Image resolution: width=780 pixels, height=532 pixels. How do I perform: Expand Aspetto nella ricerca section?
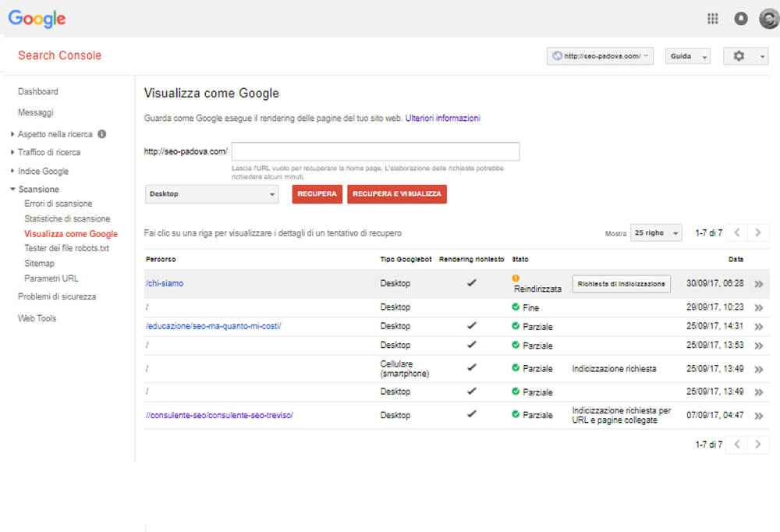click(x=12, y=134)
